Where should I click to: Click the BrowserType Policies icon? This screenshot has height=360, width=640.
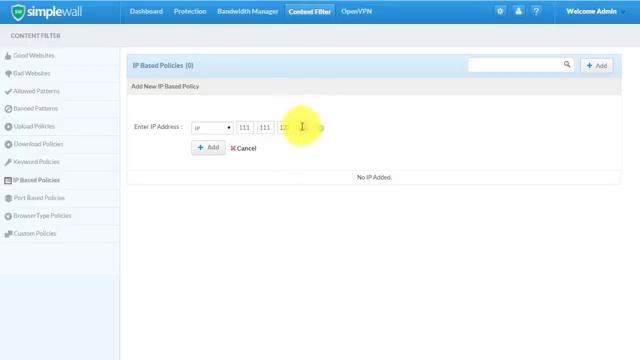[x=8, y=216]
